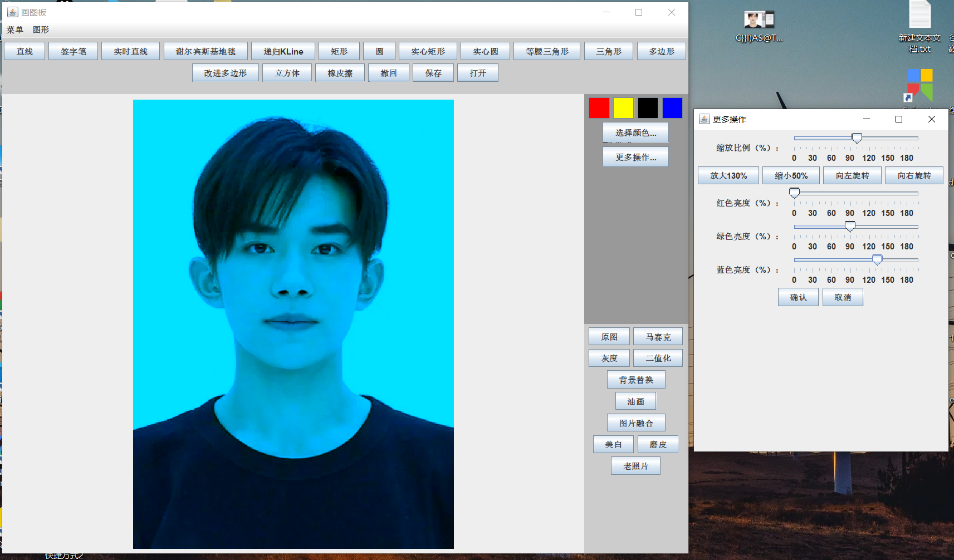This screenshot has width=954, height=560.
Task: Click the 新建文本文档.txt desktop icon
Action: point(920,27)
